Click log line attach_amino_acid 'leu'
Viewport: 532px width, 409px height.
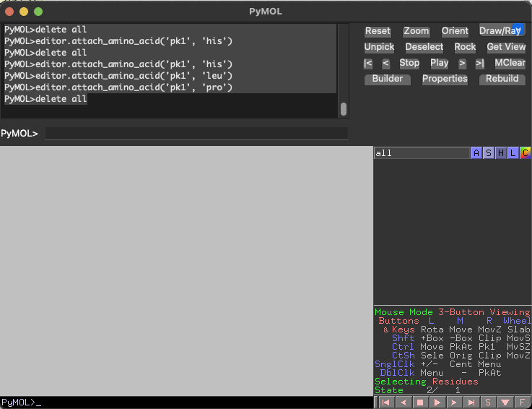click(118, 76)
